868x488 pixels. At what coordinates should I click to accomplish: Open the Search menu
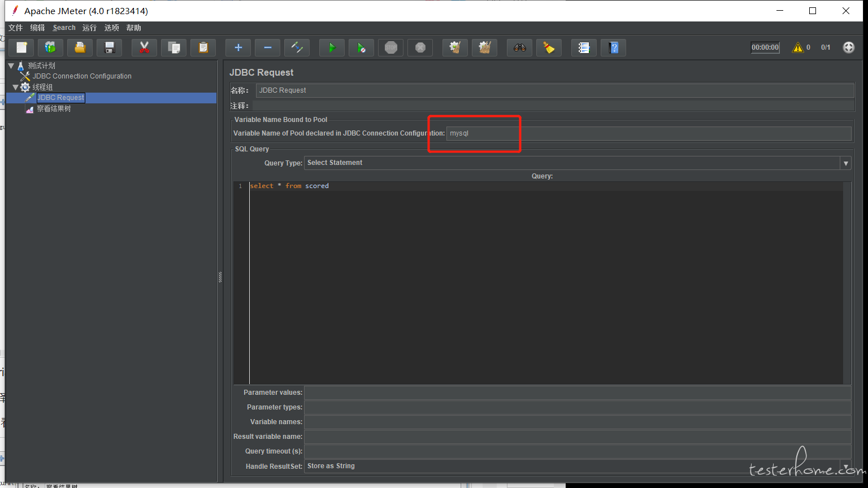pyautogui.click(x=64, y=28)
